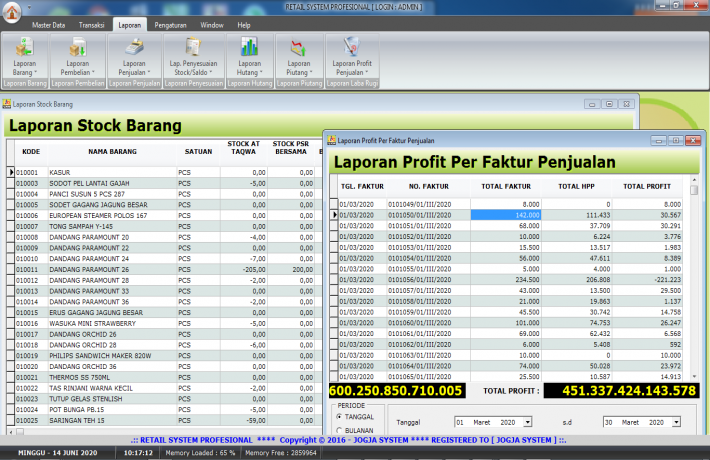Image resolution: width=710 pixels, height=460 pixels.
Task: Select the -221.223 profit cell
Action: tap(647, 280)
